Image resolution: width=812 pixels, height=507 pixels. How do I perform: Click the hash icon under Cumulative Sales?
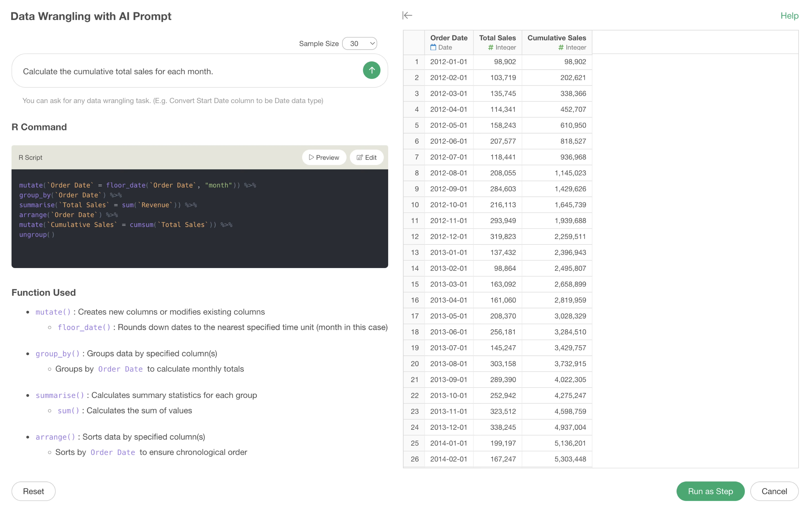561,47
